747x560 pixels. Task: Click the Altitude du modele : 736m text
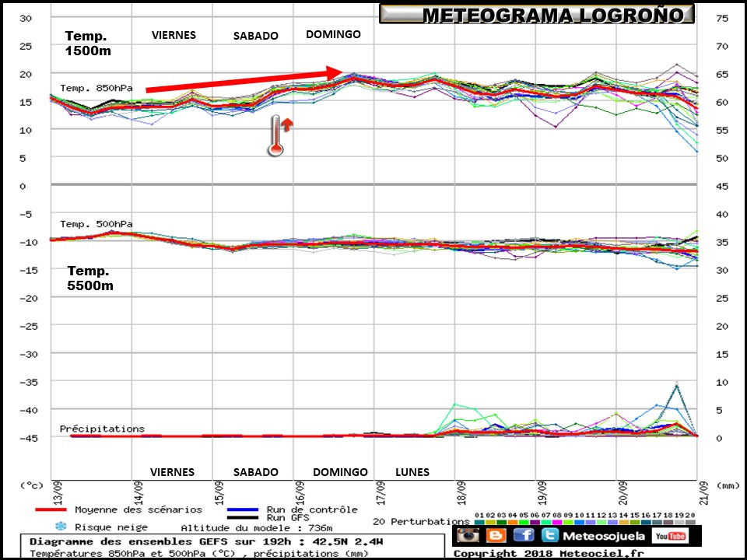(x=257, y=527)
